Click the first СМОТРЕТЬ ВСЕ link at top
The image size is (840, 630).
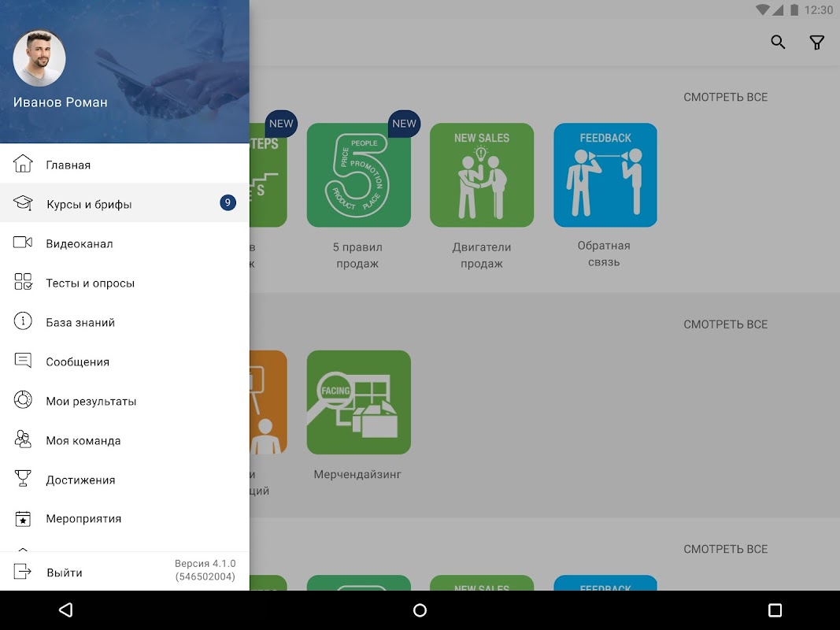725,97
